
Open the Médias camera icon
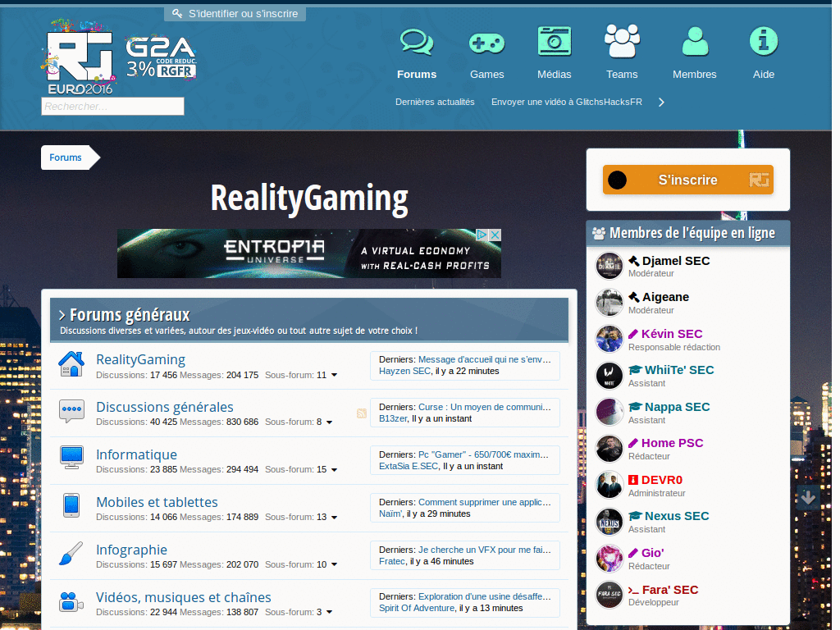click(x=555, y=41)
